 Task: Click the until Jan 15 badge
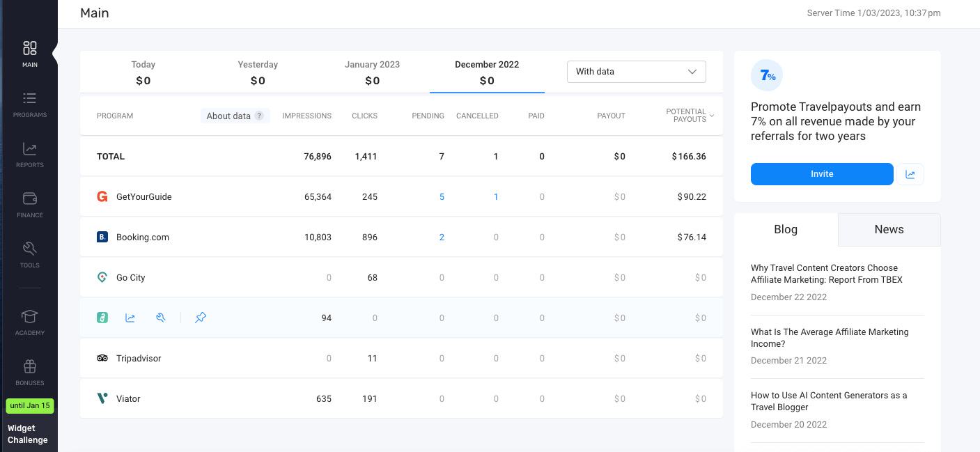pos(30,405)
